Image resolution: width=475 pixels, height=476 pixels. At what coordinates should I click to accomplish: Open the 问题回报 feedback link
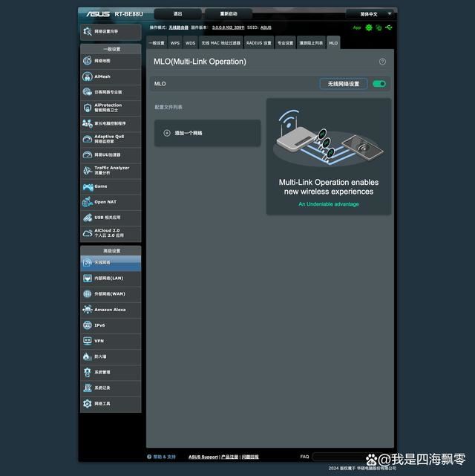(250, 457)
